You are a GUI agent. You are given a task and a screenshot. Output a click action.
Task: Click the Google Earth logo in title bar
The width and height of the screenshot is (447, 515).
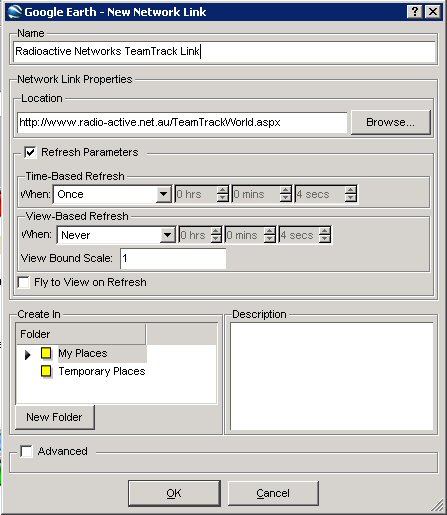point(14,12)
